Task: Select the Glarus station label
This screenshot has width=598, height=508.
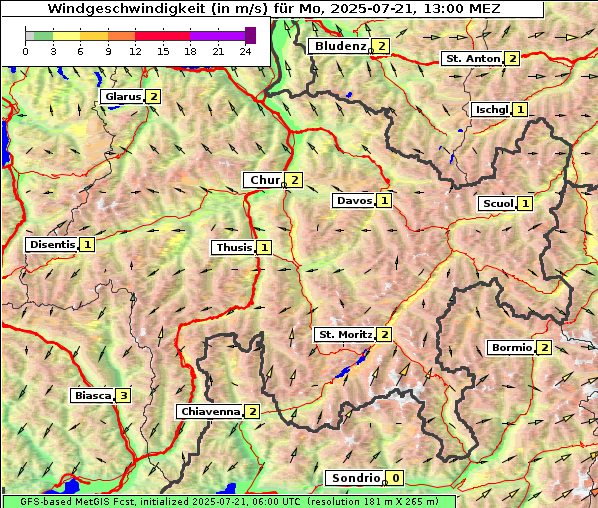Action: click(x=122, y=96)
